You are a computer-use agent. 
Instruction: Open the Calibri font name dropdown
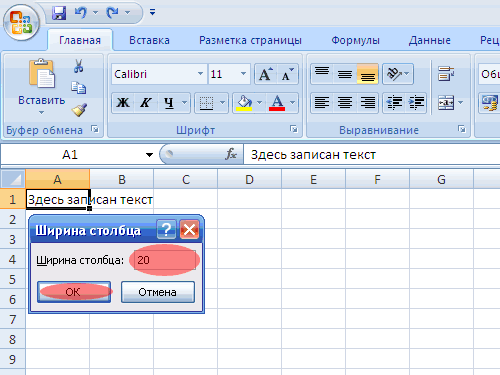tap(200, 74)
